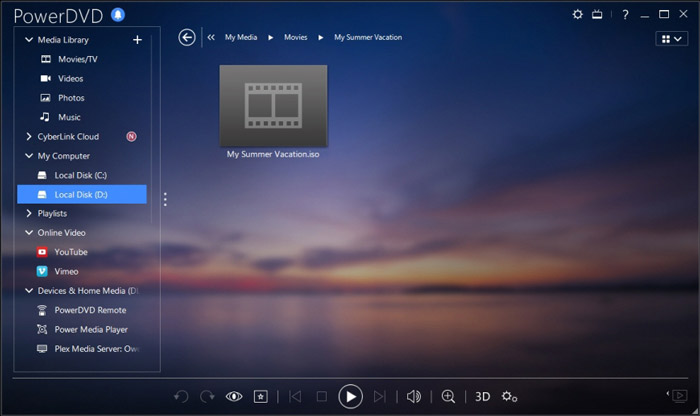Click My Summer Vacation breadcrumb
The width and height of the screenshot is (700, 416).
(368, 37)
